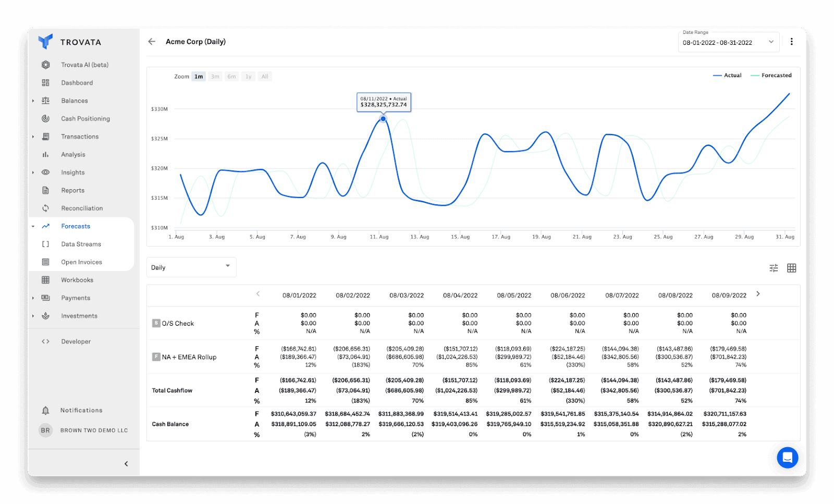
Task: Open the Daily frequency dropdown
Action: [191, 267]
